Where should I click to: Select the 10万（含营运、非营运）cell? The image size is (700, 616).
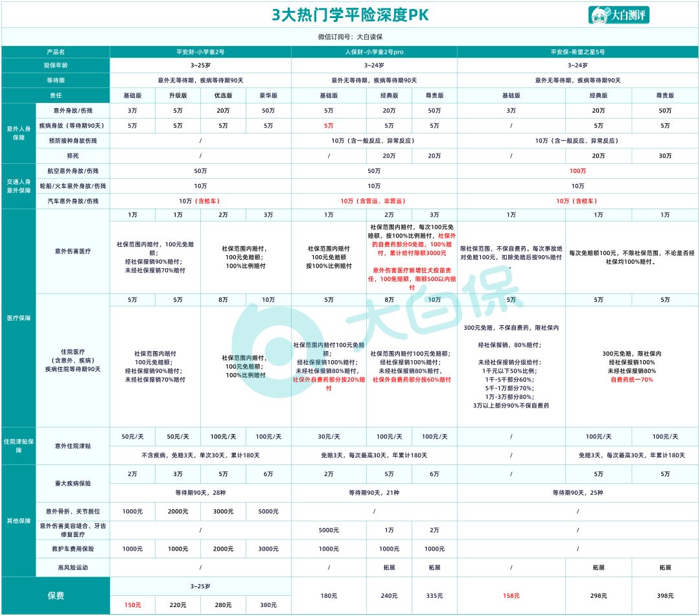click(374, 201)
